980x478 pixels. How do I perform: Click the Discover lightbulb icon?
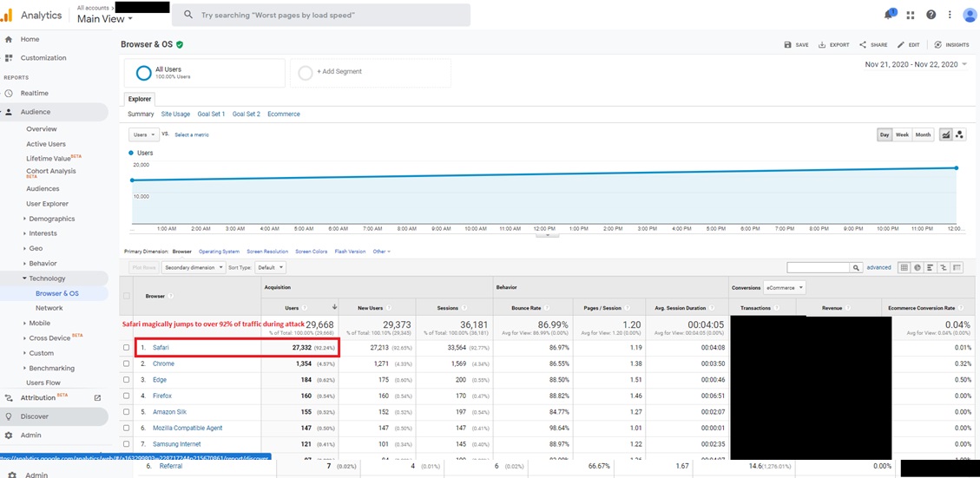click(9, 416)
